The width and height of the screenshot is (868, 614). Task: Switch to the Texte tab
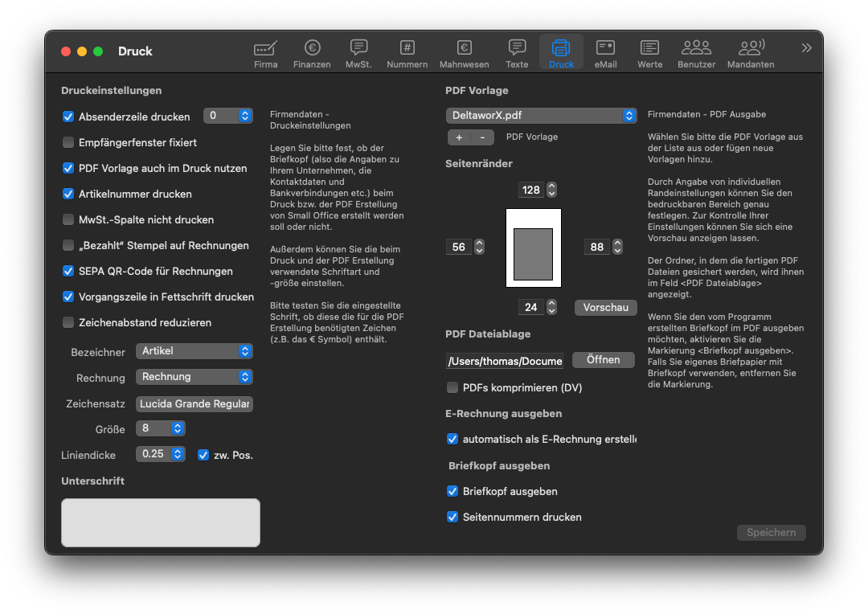(x=517, y=53)
